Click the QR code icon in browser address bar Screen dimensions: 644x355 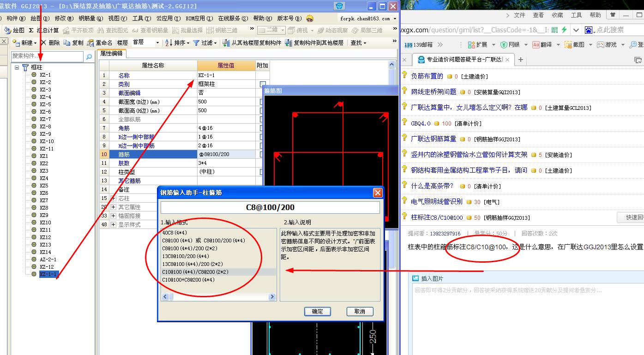[x=554, y=30]
